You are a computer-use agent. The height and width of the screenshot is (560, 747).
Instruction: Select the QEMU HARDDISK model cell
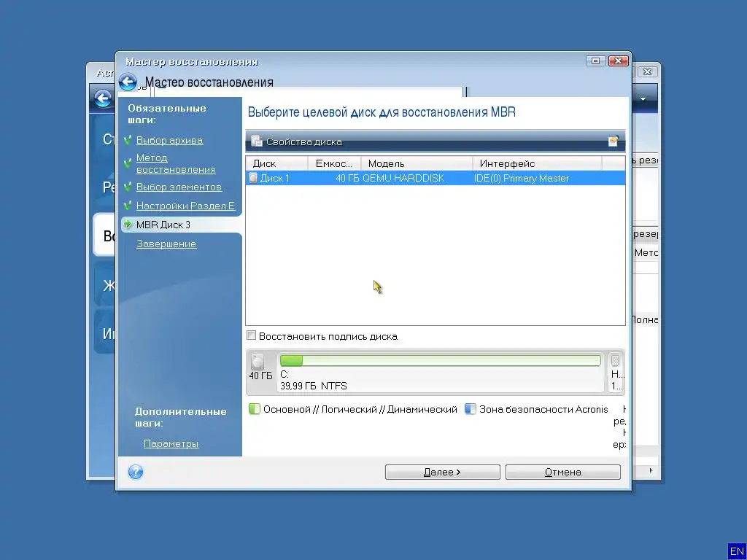pyautogui.click(x=403, y=178)
